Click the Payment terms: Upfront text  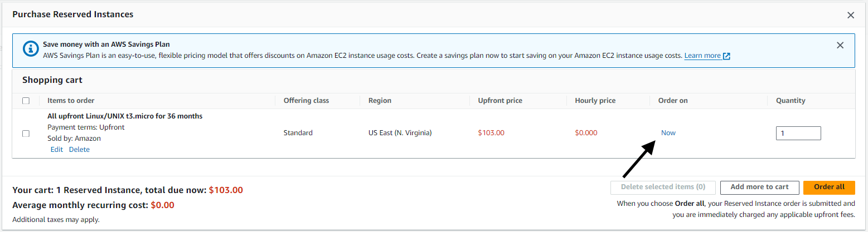(86, 127)
